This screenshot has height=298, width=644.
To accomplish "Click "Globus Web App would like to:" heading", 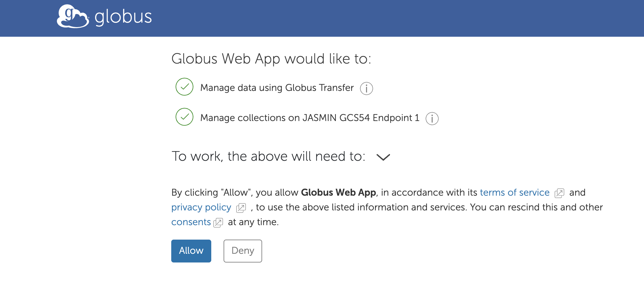I will (271, 59).
